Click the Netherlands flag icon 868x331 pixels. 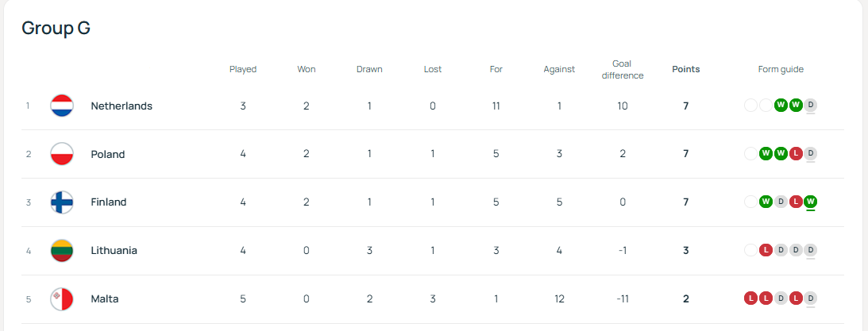click(x=62, y=106)
